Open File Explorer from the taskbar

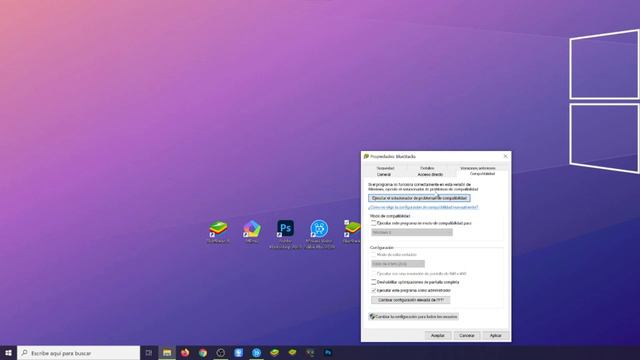point(167,353)
